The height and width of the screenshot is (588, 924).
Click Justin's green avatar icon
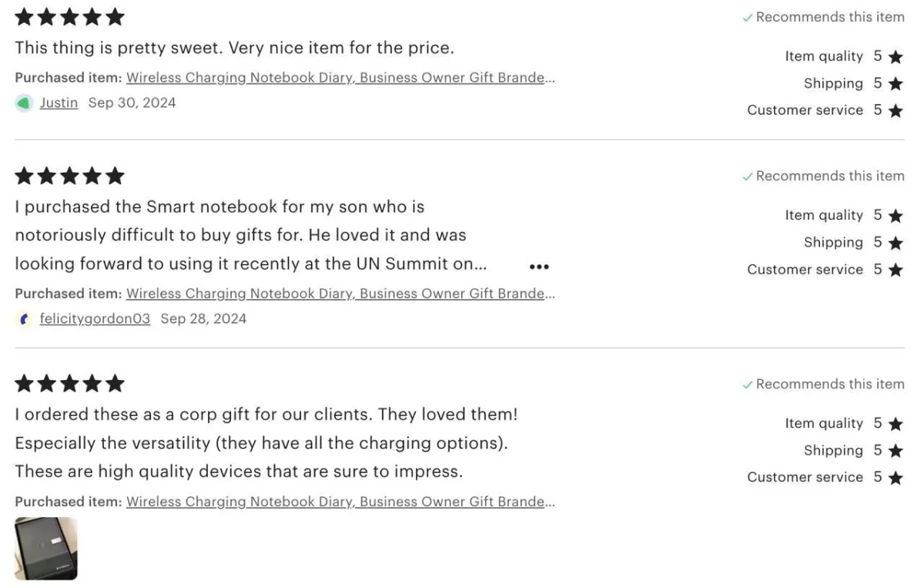coord(24,103)
